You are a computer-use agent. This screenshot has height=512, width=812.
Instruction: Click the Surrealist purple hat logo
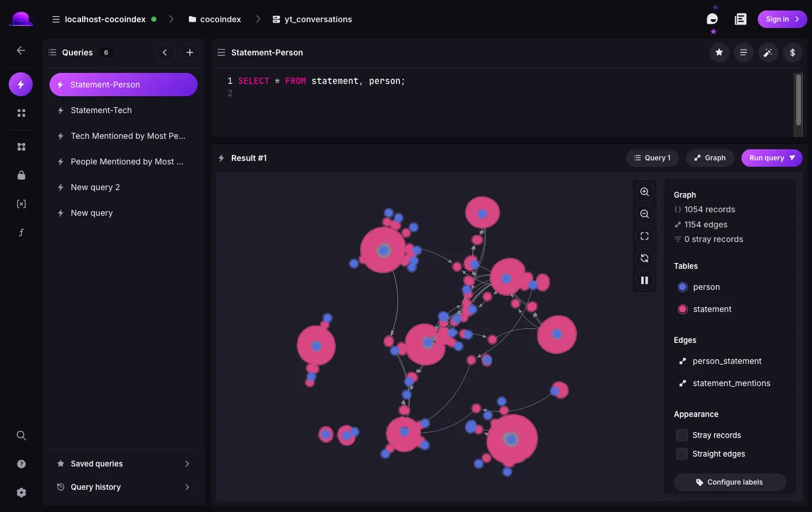click(21, 19)
